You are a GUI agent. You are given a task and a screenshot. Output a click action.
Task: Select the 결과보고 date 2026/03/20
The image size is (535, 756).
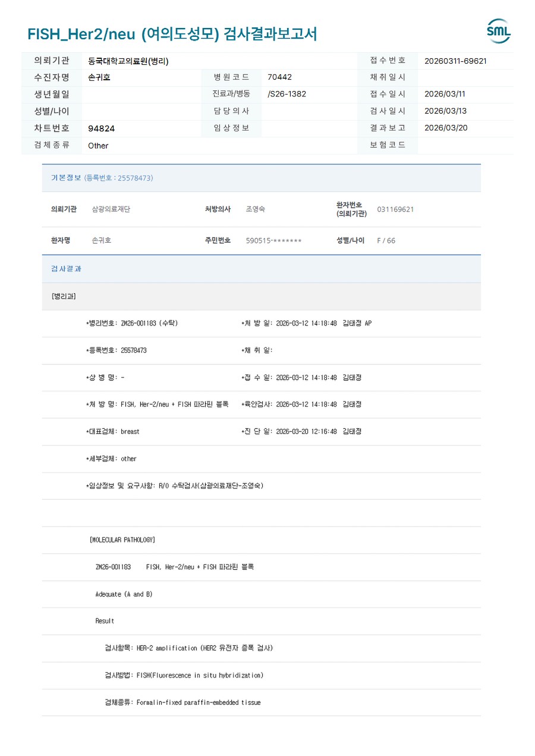[446, 128]
